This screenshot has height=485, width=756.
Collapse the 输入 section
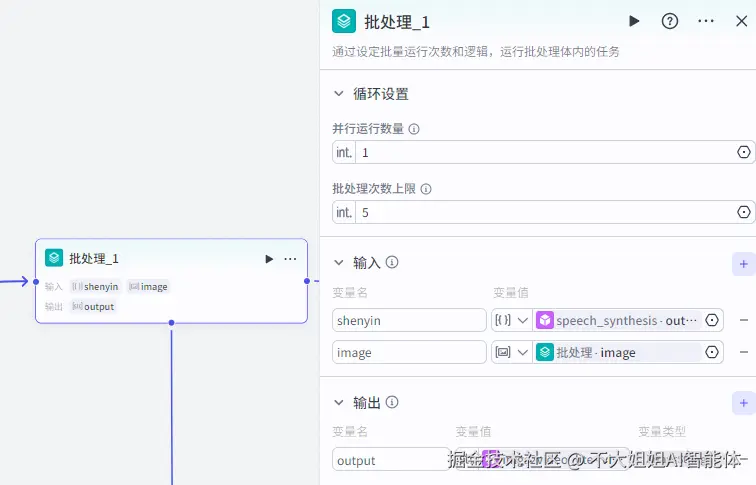click(339, 263)
